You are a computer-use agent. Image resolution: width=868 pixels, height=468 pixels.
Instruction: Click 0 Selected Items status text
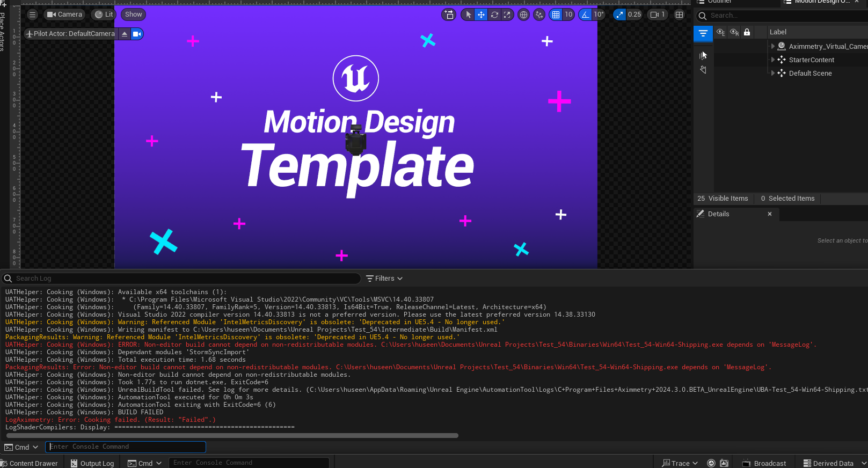[787, 199]
